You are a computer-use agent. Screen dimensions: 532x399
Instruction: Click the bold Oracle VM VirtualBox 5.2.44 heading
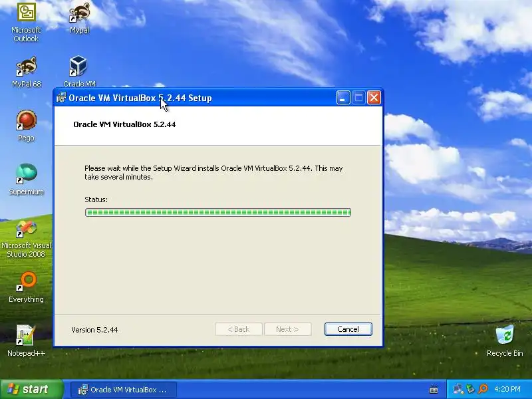[124, 124]
